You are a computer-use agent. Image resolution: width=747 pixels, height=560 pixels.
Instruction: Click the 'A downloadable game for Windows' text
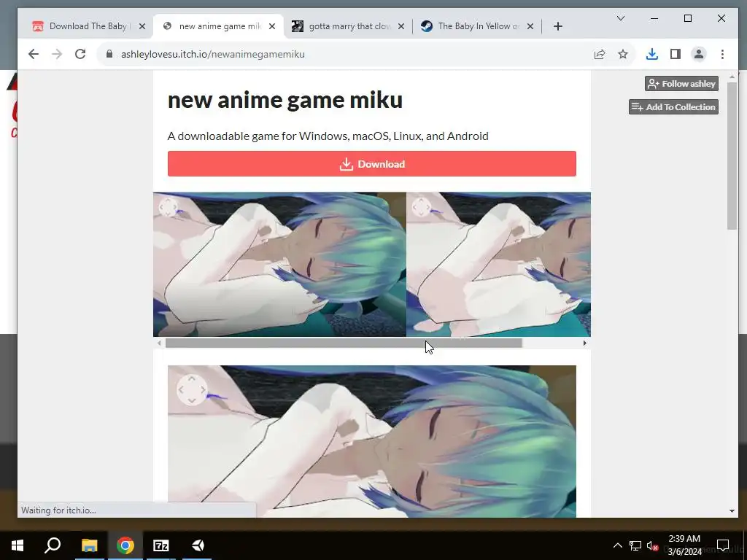328,136
